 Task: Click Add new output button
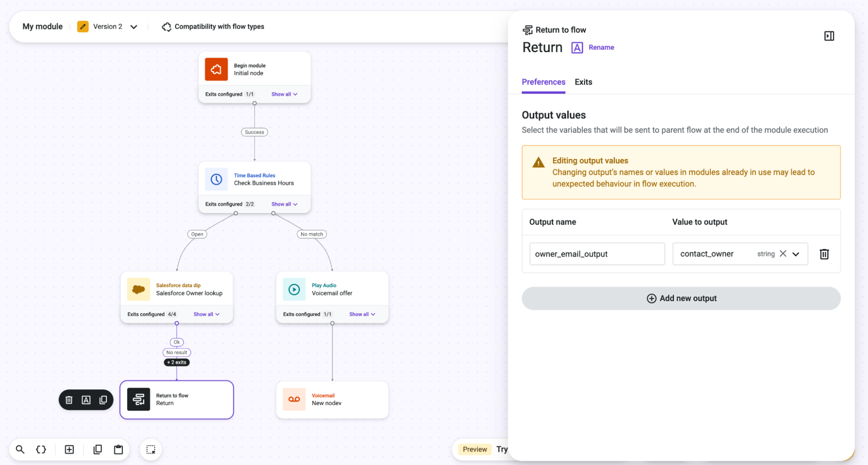pos(681,298)
